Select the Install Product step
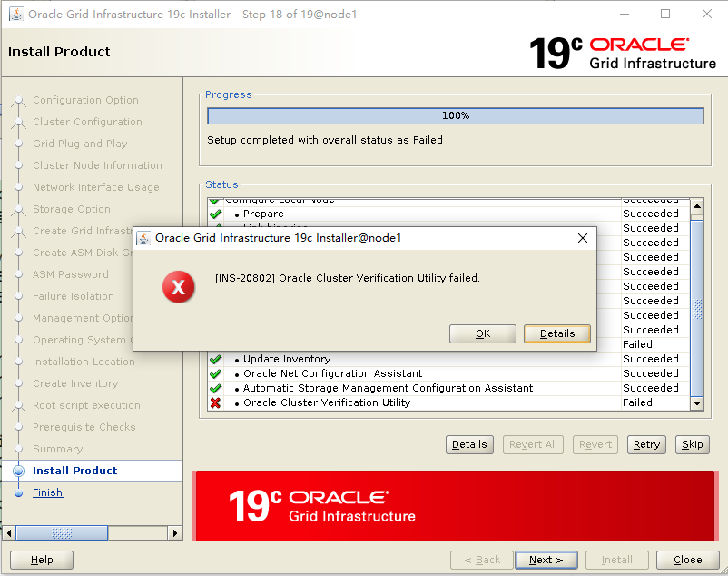The height and width of the screenshot is (576, 728). pyautogui.click(x=74, y=471)
